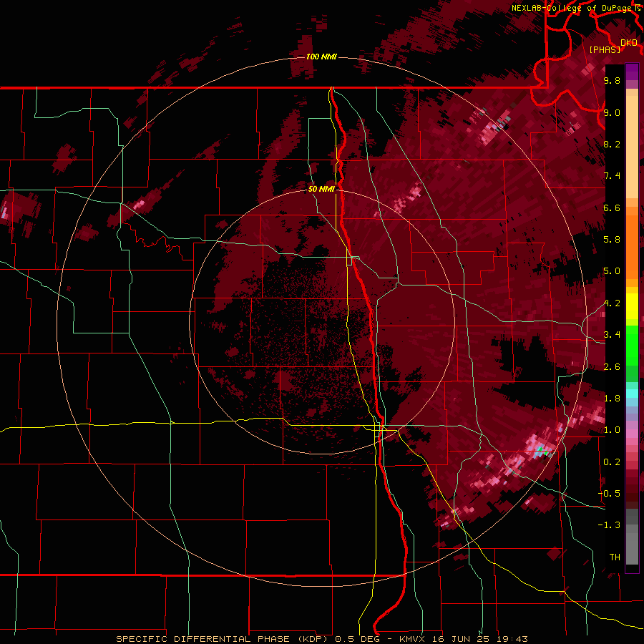644x644 pixels.
Task: Click the -1.3 value on the color scale
Action: tap(610, 525)
